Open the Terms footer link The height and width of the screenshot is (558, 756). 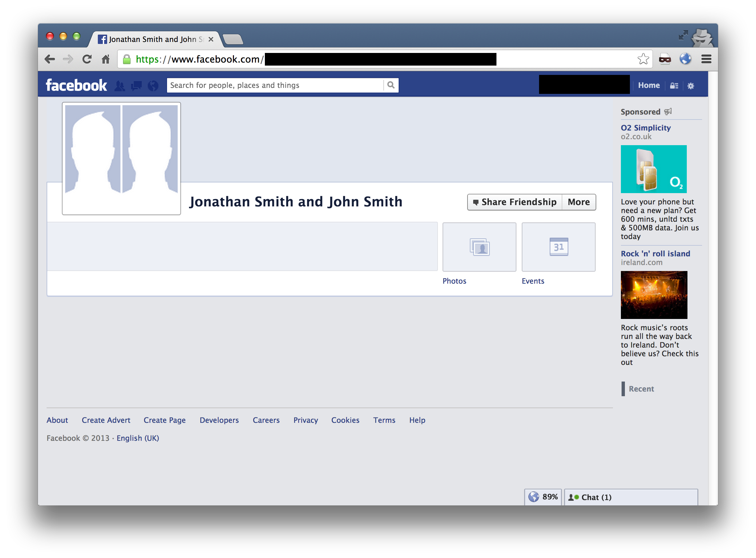pyautogui.click(x=384, y=420)
